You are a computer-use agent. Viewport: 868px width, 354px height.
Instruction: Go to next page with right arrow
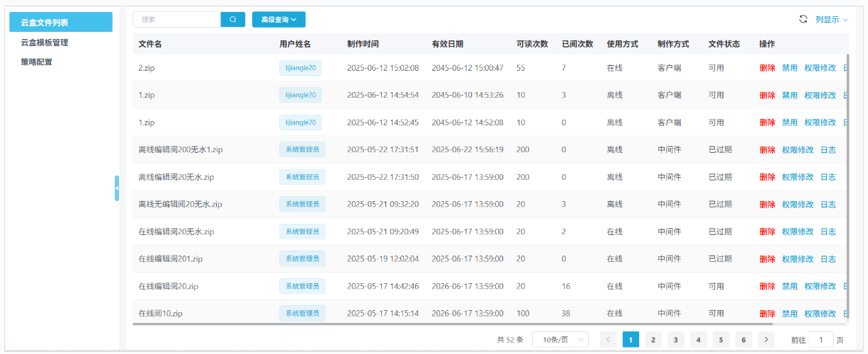tap(766, 340)
